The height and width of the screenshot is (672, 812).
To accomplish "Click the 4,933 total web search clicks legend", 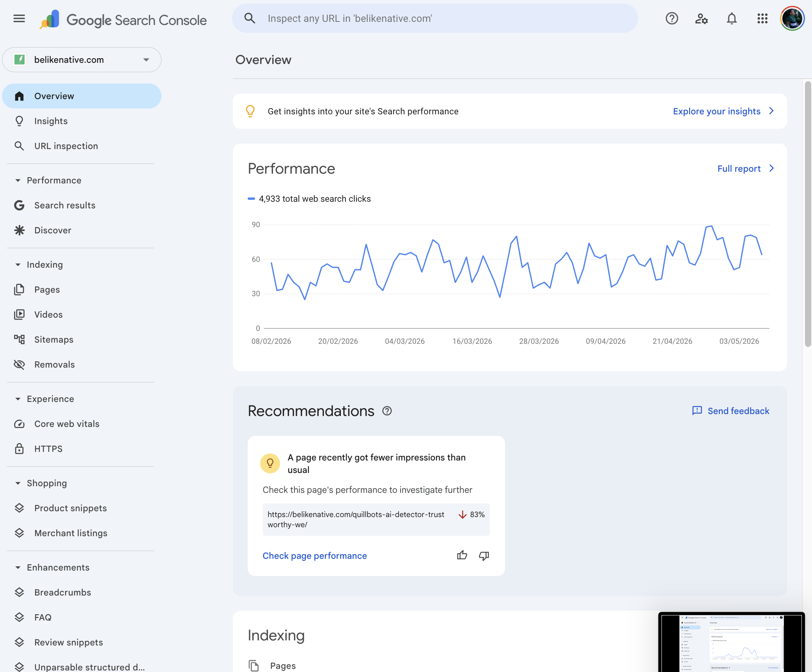I will 309,199.
